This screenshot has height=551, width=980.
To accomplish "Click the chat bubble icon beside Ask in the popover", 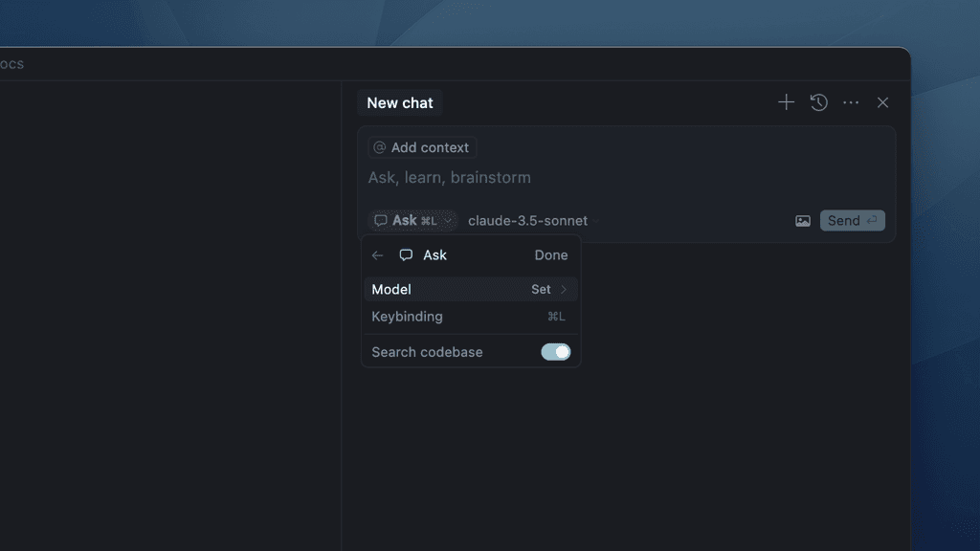I will pyautogui.click(x=407, y=254).
